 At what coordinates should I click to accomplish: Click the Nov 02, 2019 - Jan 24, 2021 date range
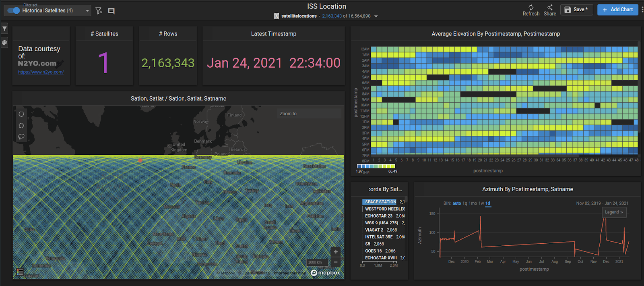(602, 203)
